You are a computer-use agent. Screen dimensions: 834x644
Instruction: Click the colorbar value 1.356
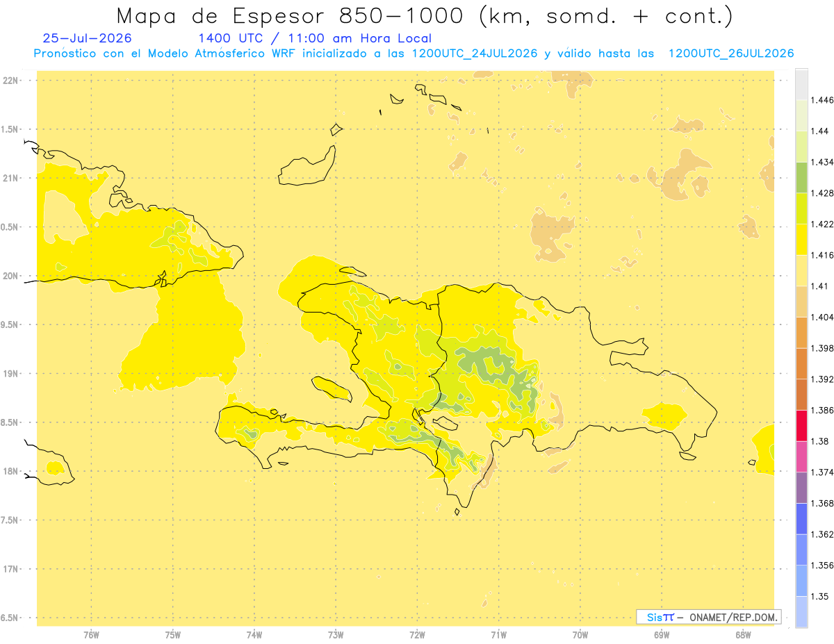tap(821, 565)
